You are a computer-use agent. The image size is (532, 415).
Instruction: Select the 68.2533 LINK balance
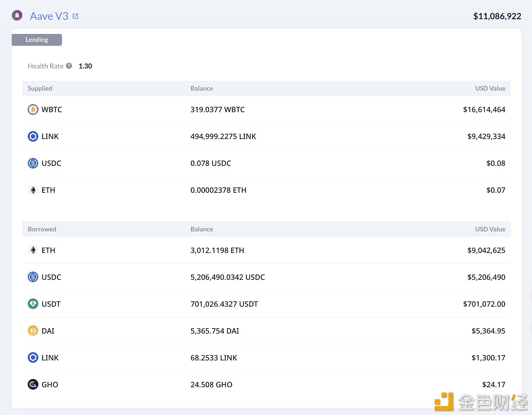[x=214, y=358]
